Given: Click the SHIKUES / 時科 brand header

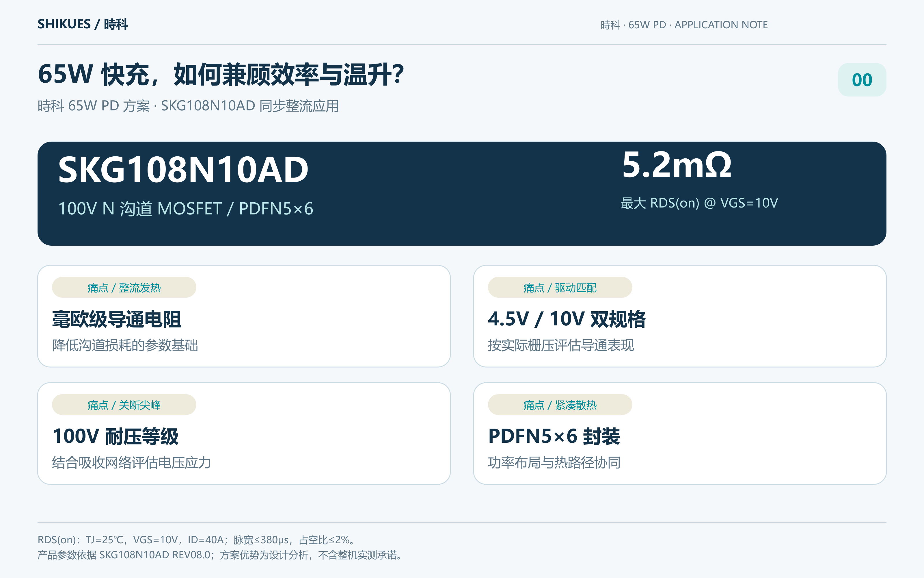Looking at the screenshot, I should click(x=83, y=24).
